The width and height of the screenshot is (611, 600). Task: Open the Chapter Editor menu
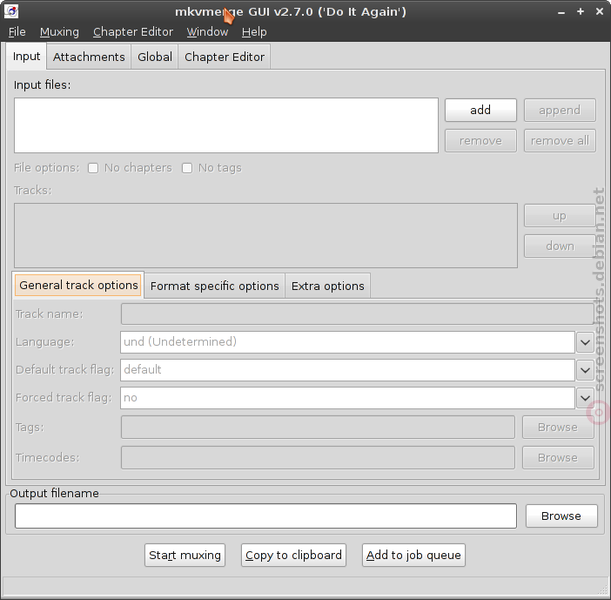(133, 32)
